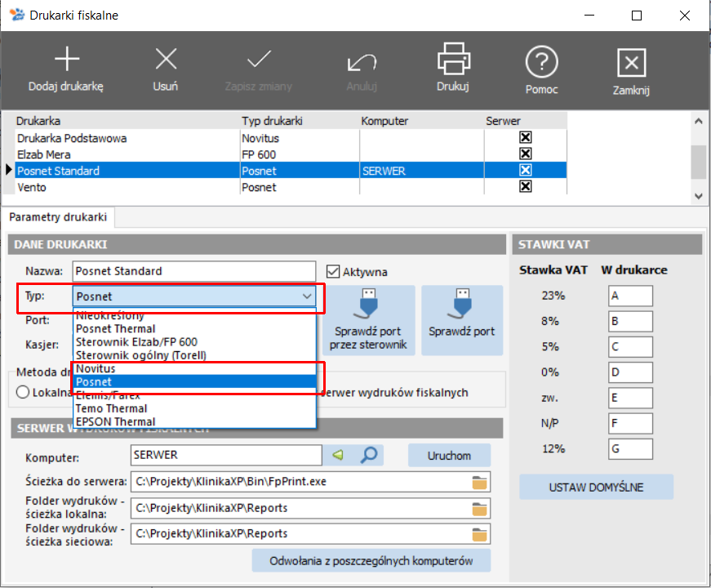Select the Lokalna radio button
The width and height of the screenshot is (711, 588).
(x=23, y=392)
